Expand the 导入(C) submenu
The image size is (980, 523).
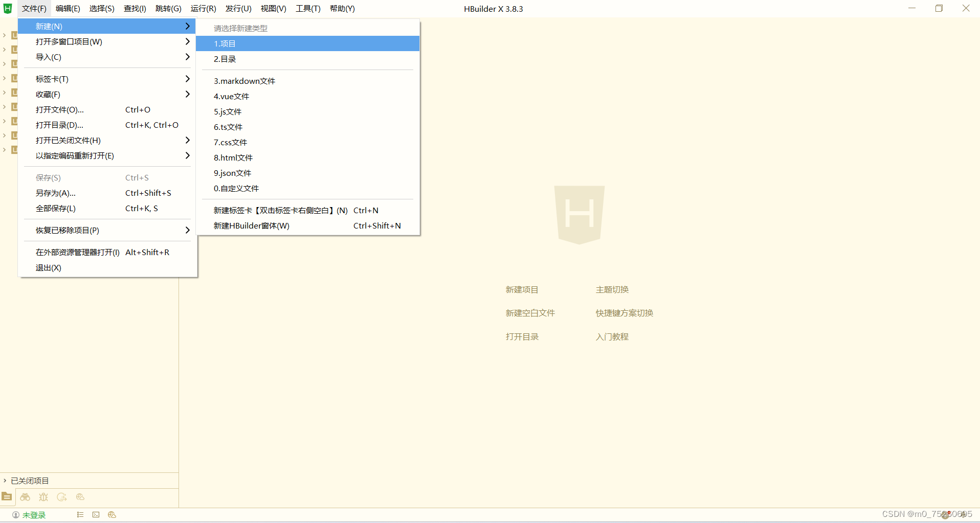pos(107,57)
